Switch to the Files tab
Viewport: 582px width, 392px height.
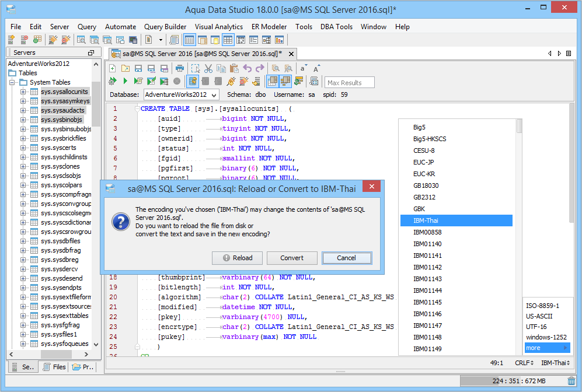(x=54, y=367)
